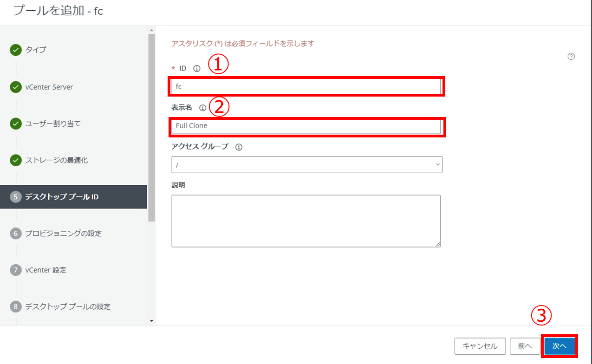Open the help question mark icon
The height and width of the screenshot is (364, 592).
click(x=571, y=57)
